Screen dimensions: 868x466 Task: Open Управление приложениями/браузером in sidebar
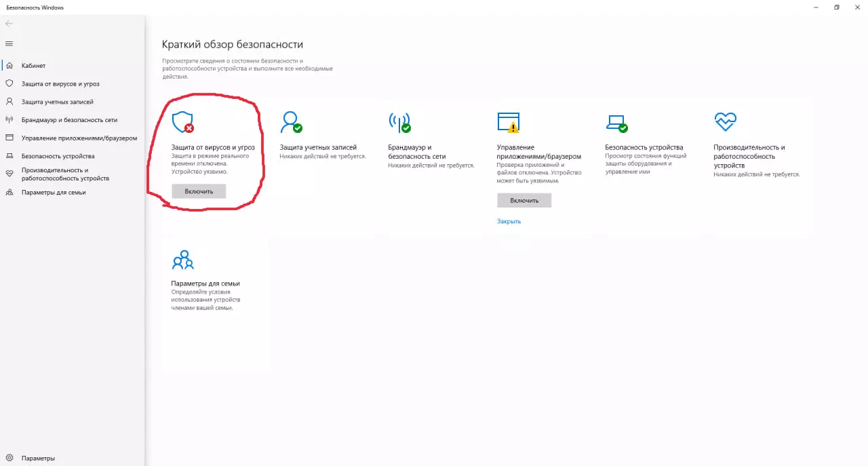79,138
